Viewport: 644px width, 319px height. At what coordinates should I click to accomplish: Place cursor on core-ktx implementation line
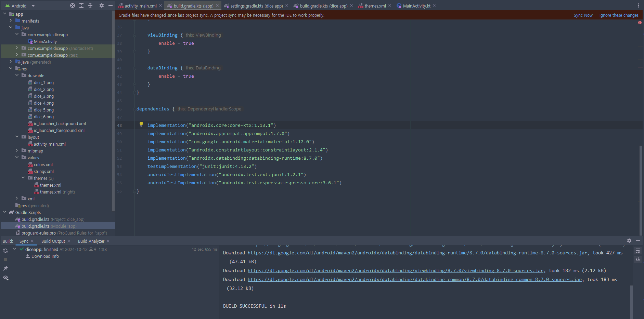tap(211, 125)
